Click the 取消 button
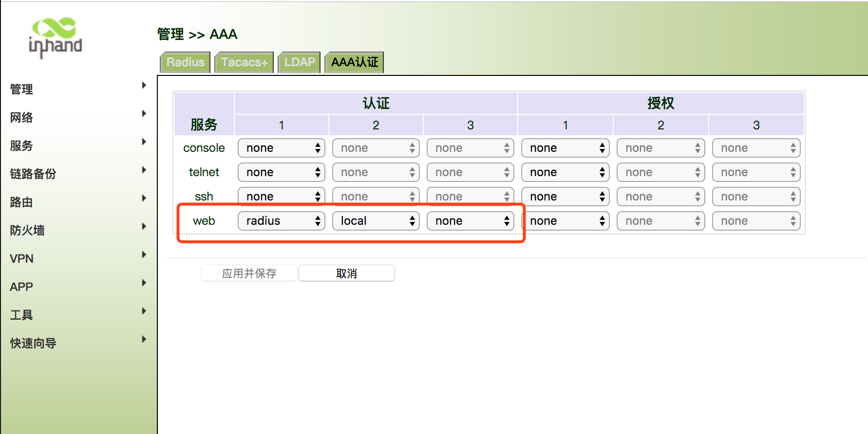 [347, 273]
